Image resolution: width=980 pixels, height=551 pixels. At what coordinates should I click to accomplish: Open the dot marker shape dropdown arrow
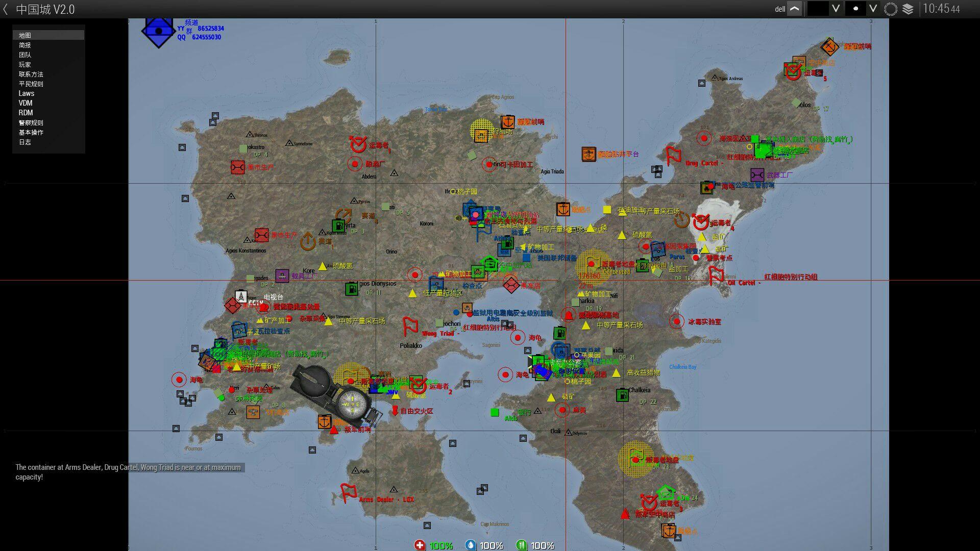click(873, 9)
